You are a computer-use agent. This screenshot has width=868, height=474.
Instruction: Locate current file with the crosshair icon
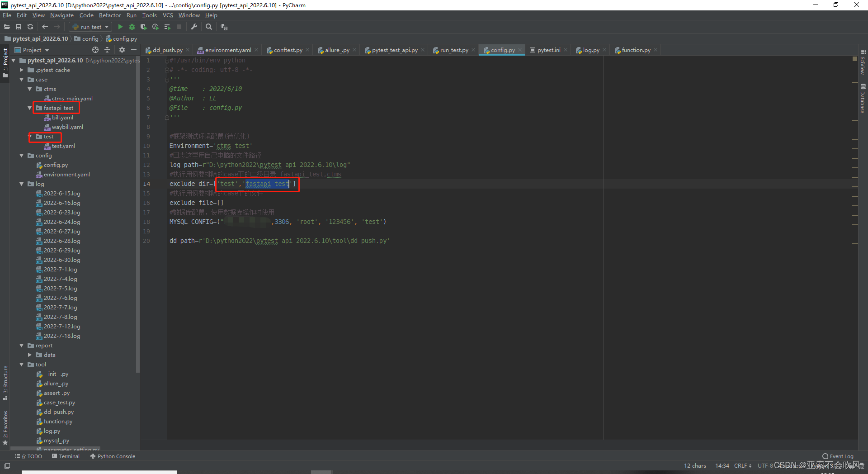(95, 50)
